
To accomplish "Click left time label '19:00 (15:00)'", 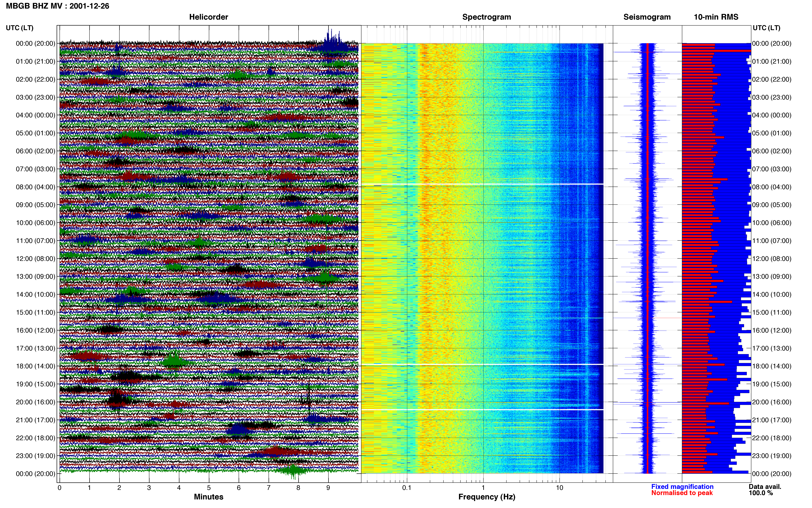I will point(35,384).
